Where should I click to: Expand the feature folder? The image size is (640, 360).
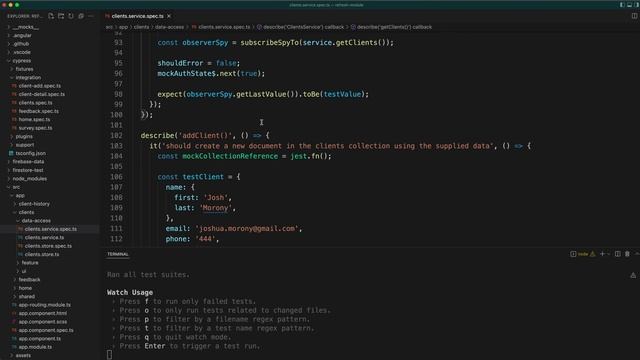coord(30,263)
